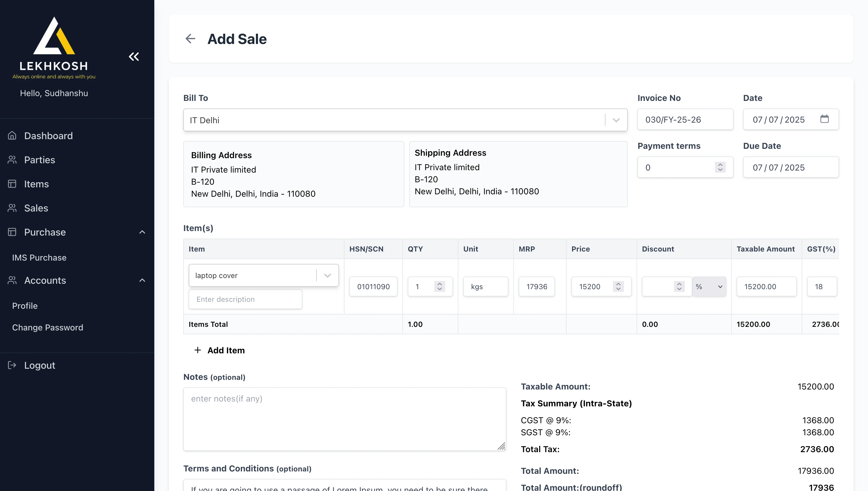This screenshot has width=868, height=491.
Task: Click the Accounts people icon
Action: 12,280
